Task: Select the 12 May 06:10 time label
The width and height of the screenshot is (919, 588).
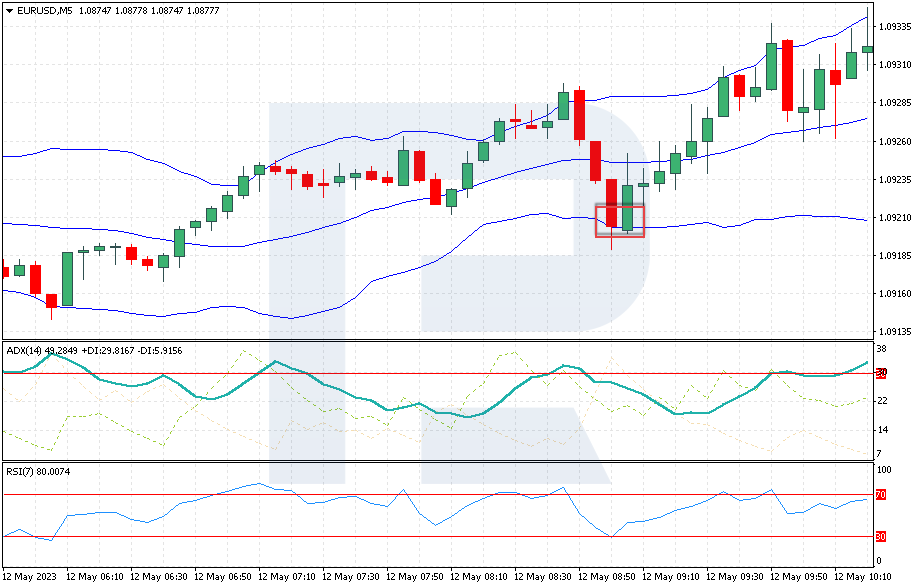Action: pyautogui.click(x=95, y=577)
